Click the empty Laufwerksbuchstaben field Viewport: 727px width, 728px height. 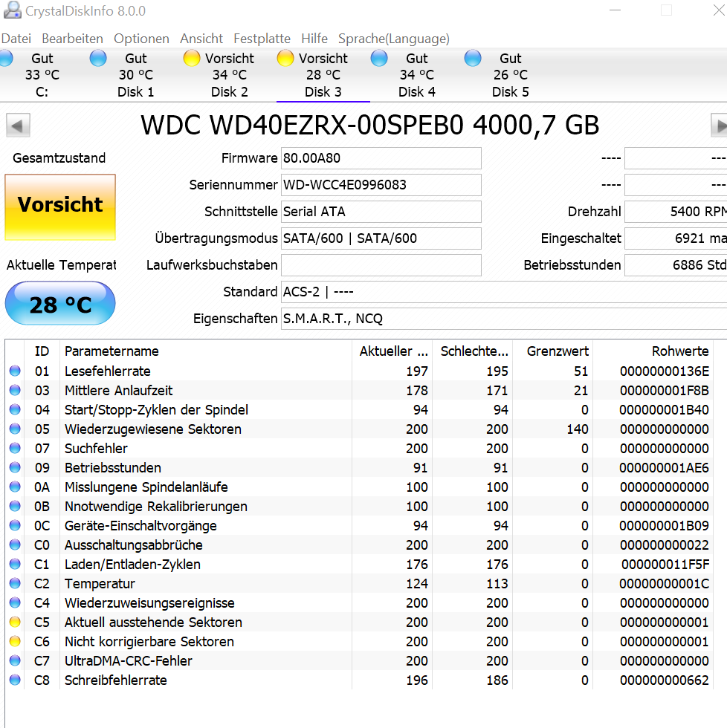pos(381,265)
